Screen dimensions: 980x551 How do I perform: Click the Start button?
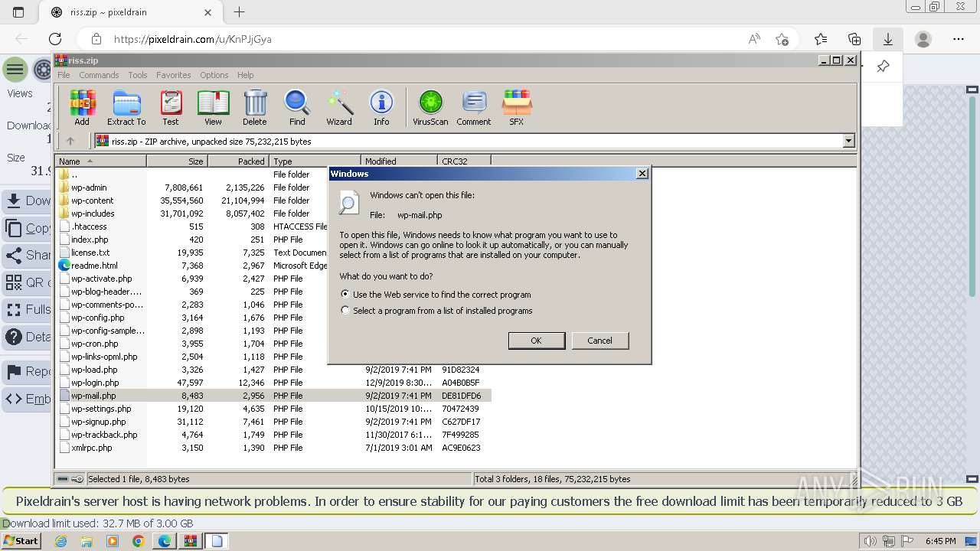pyautogui.click(x=21, y=541)
